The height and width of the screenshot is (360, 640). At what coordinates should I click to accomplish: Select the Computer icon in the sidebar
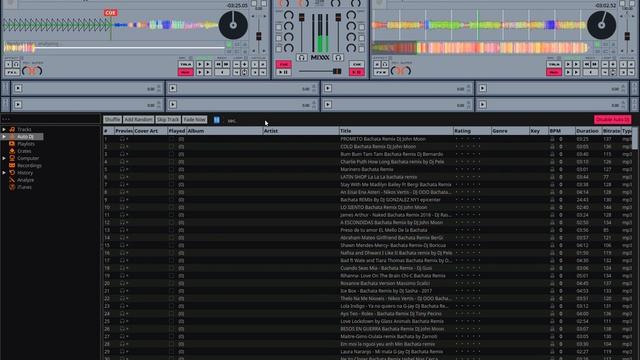coord(12,158)
